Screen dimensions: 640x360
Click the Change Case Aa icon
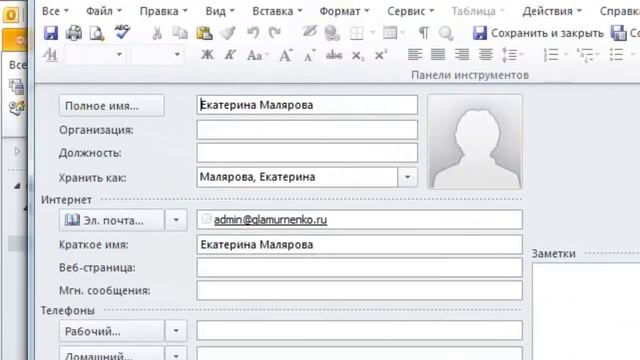[256, 55]
